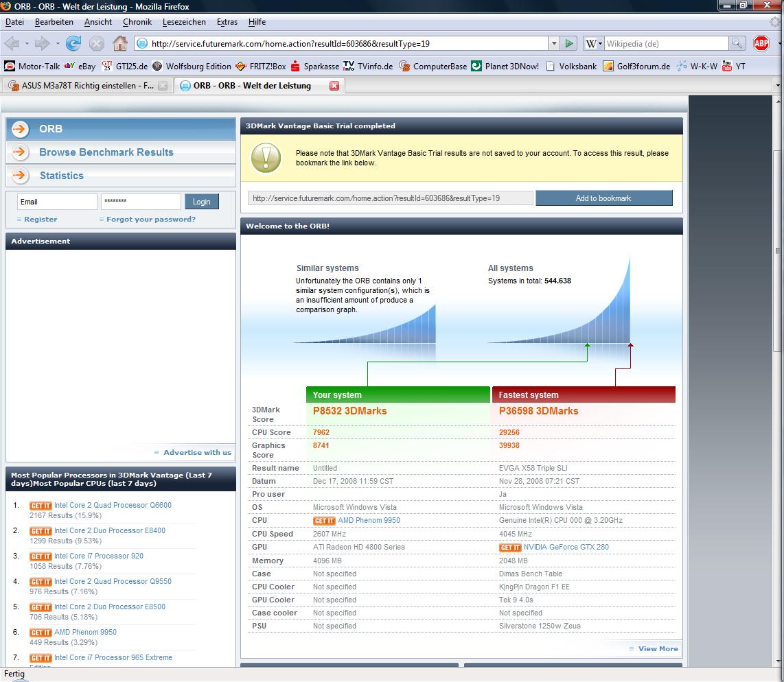This screenshot has width=784, height=682.
Task: Open the Sparkasse bookmark
Action: coord(314,66)
